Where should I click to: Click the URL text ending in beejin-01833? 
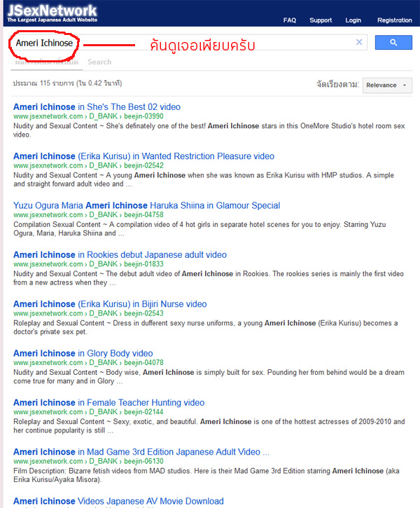click(88, 264)
